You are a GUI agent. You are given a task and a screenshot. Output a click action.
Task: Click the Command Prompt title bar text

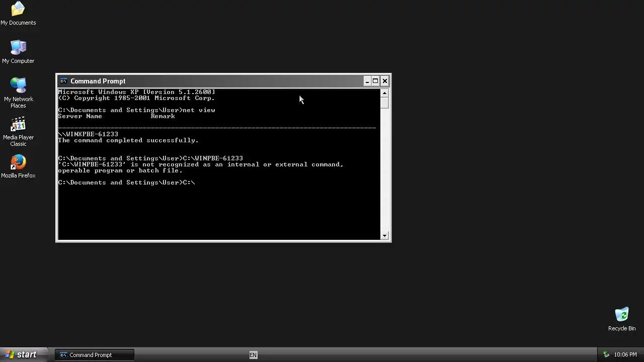point(98,81)
